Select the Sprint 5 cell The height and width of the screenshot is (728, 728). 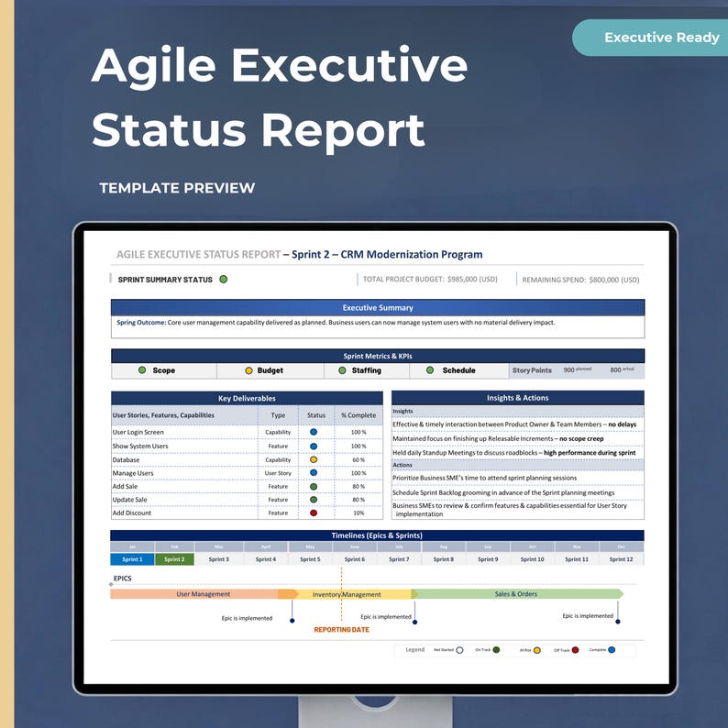310,559
